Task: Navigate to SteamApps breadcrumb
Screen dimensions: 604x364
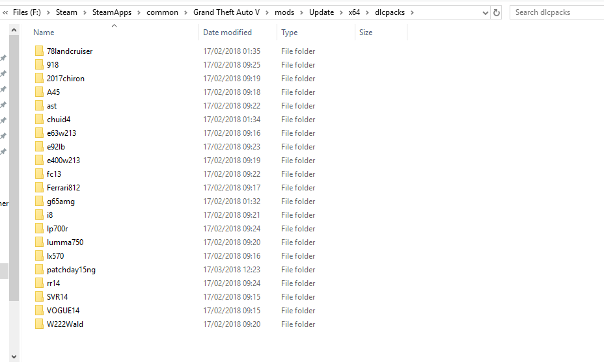Action: [112, 12]
